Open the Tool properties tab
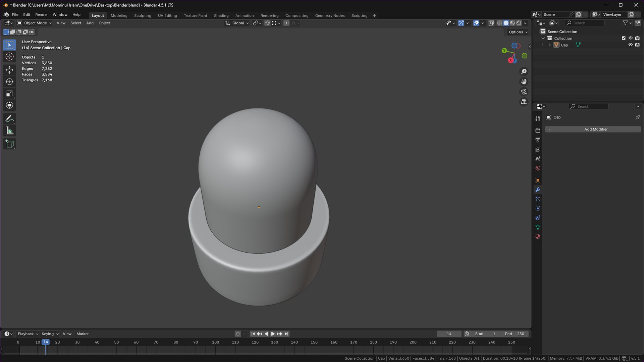This screenshot has width=644, height=362. (x=538, y=118)
